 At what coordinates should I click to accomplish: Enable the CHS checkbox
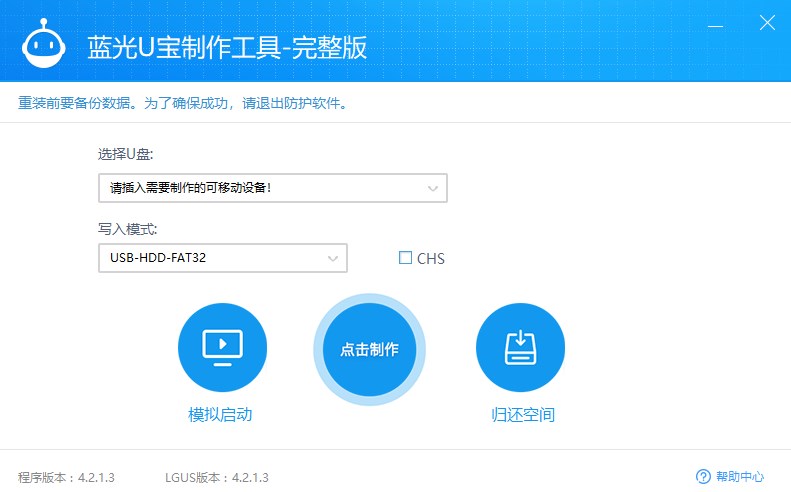405,258
